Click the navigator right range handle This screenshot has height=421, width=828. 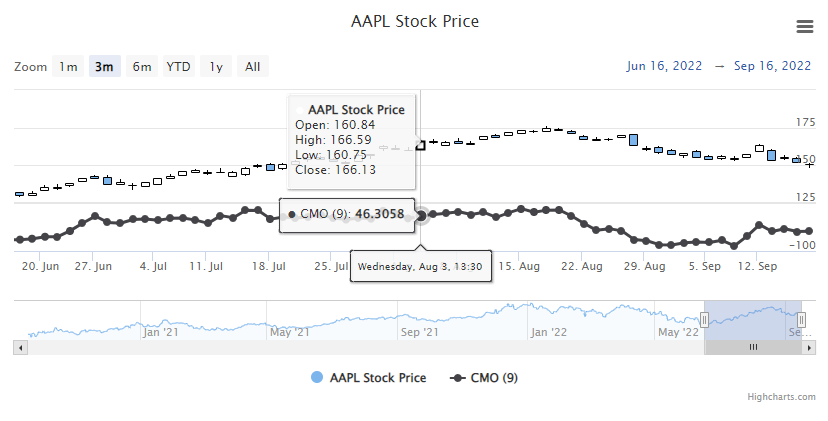pyautogui.click(x=802, y=319)
